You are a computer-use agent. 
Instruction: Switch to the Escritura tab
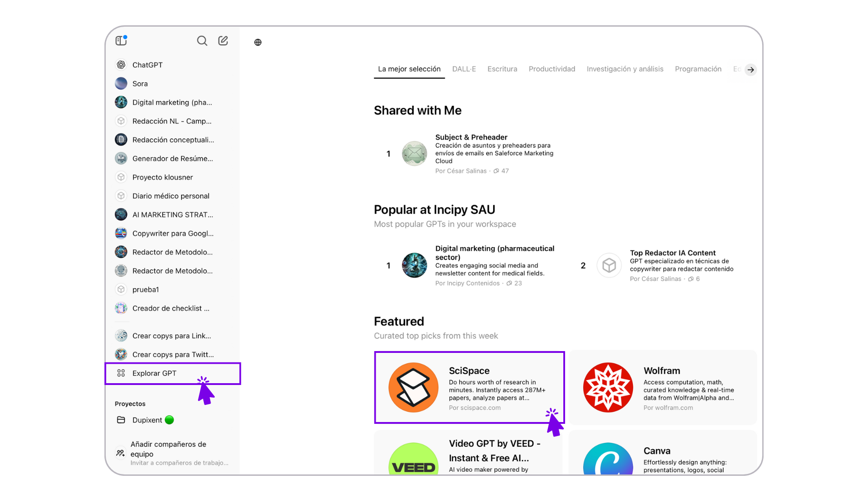pyautogui.click(x=502, y=69)
